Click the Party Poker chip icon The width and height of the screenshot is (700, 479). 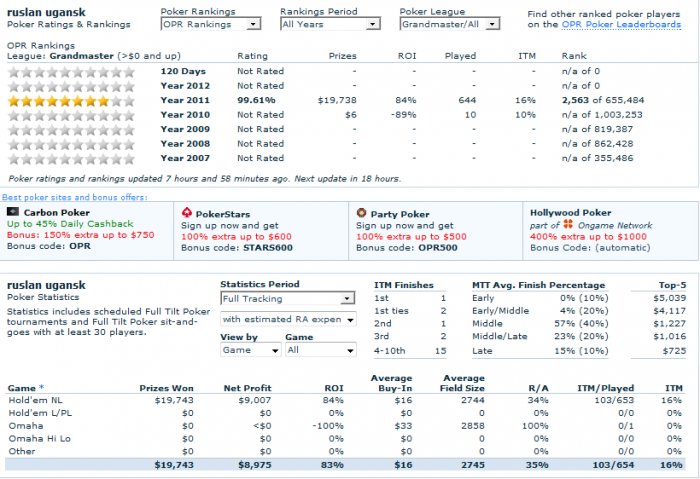[x=361, y=212]
